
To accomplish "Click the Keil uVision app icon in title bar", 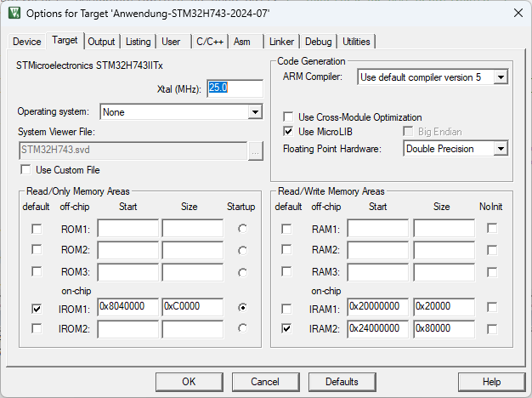I will pyautogui.click(x=14, y=13).
